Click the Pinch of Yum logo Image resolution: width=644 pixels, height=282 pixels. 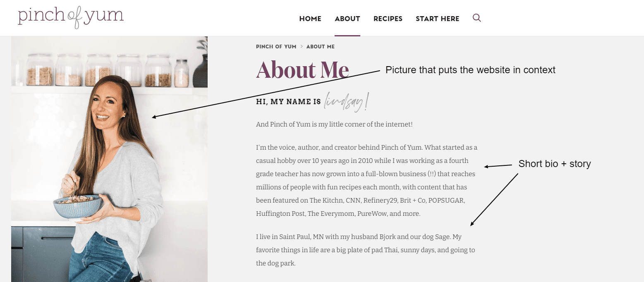[x=71, y=17]
